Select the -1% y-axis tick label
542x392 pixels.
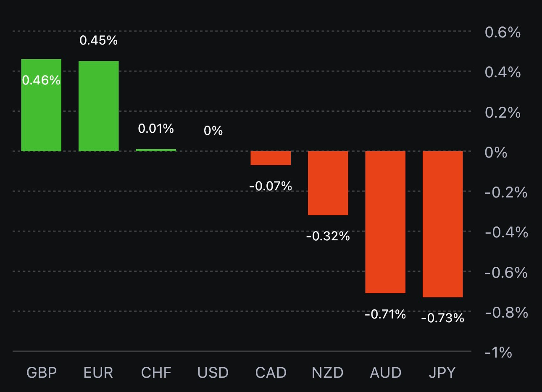pyautogui.click(x=498, y=352)
